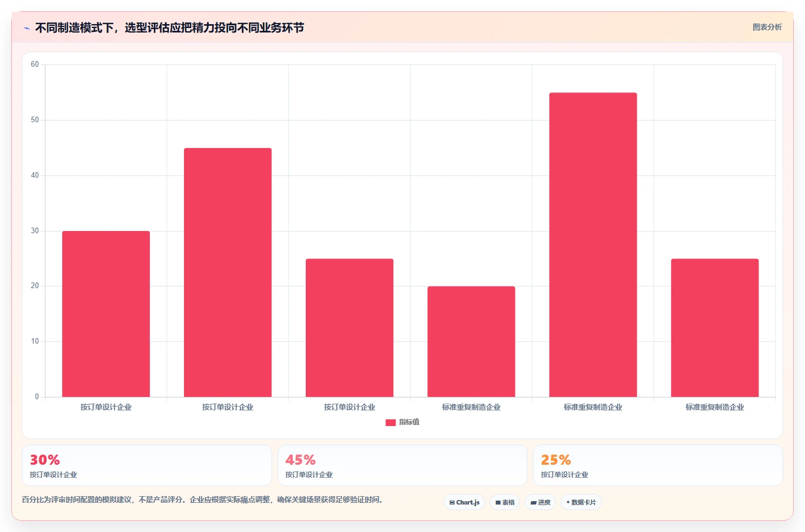Click the y-axis label 0
The width and height of the screenshot is (805, 532).
pyautogui.click(x=37, y=397)
